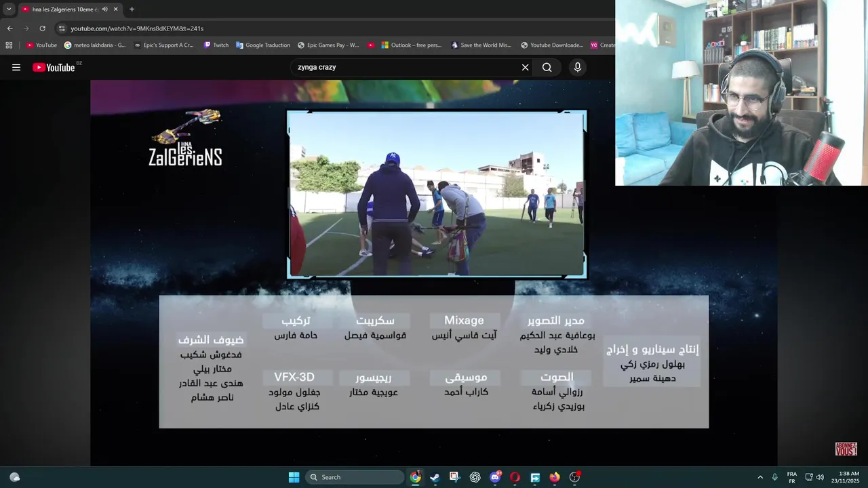The height and width of the screenshot is (488, 868).
Task: Open OBS Studio from the taskbar
Action: [575, 477]
